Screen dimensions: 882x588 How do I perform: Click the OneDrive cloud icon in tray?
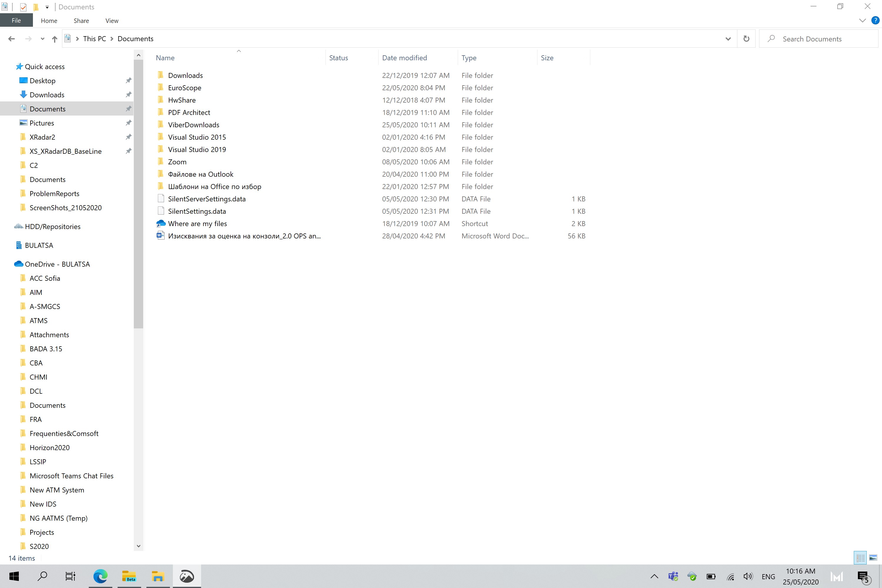(692, 576)
